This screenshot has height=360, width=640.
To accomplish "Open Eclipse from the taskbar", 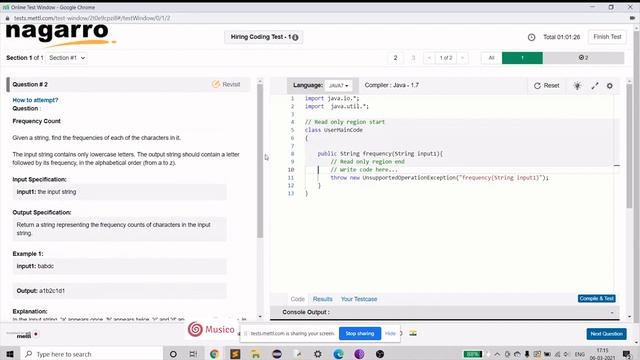I will [x=277, y=354].
